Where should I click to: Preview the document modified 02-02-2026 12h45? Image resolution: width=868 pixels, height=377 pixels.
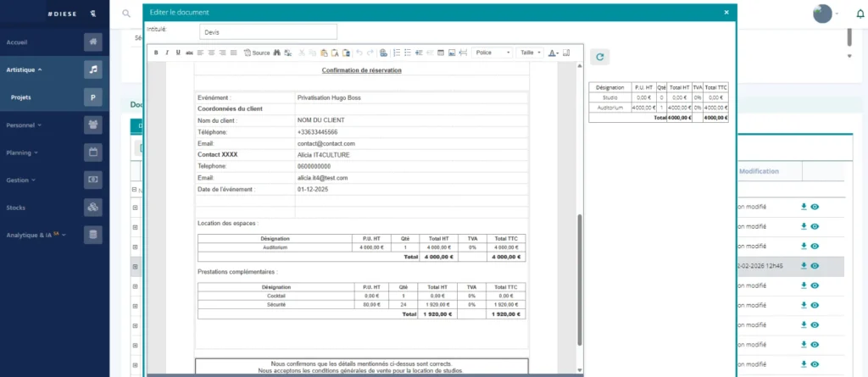815,266
